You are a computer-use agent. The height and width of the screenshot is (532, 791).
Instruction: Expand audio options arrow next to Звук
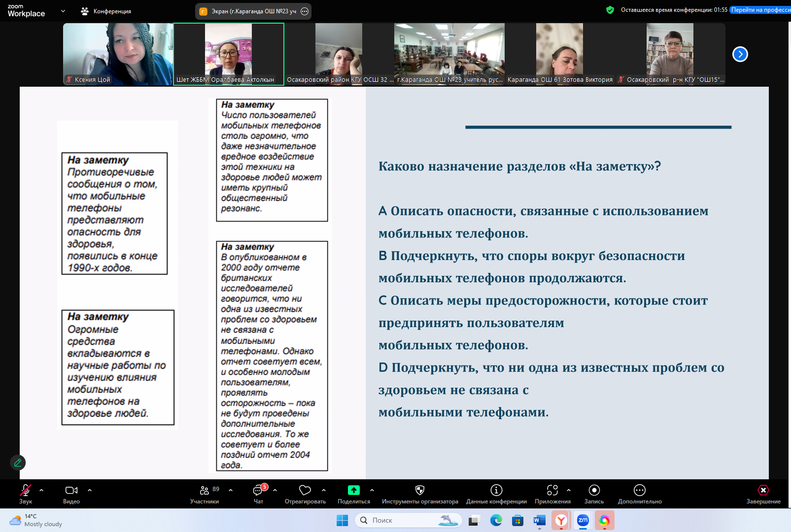click(x=41, y=490)
